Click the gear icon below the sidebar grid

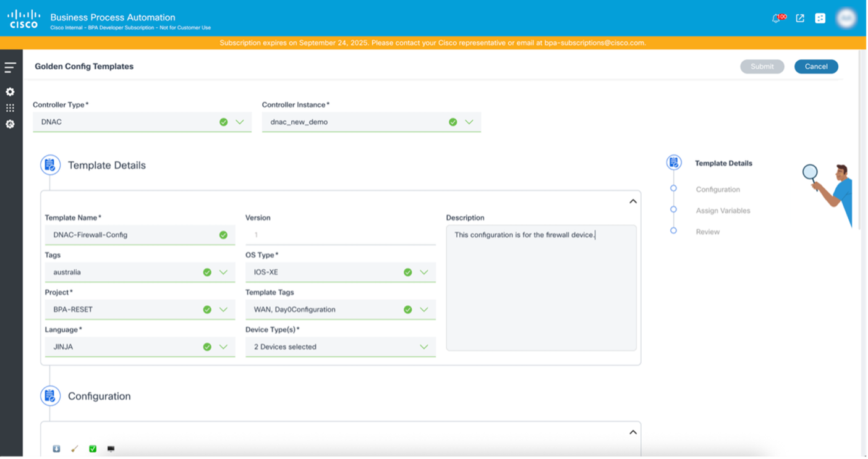point(10,124)
